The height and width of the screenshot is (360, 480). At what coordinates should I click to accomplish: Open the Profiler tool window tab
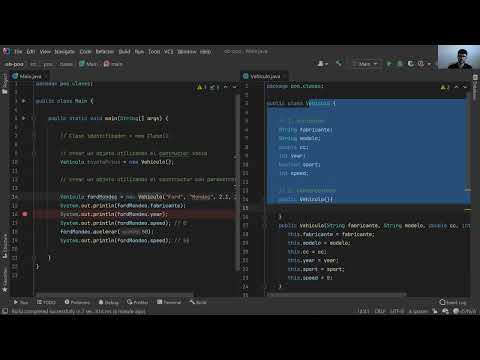137,302
